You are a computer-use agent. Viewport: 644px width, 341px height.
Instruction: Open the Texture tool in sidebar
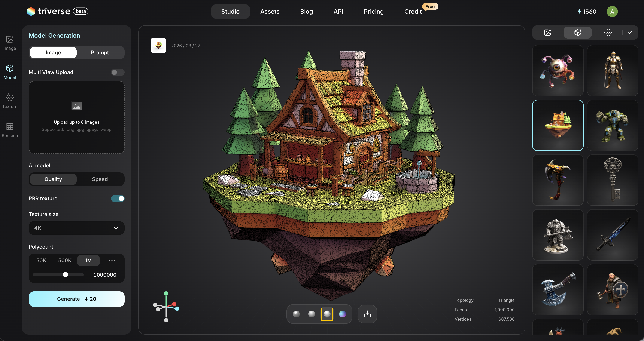click(10, 101)
